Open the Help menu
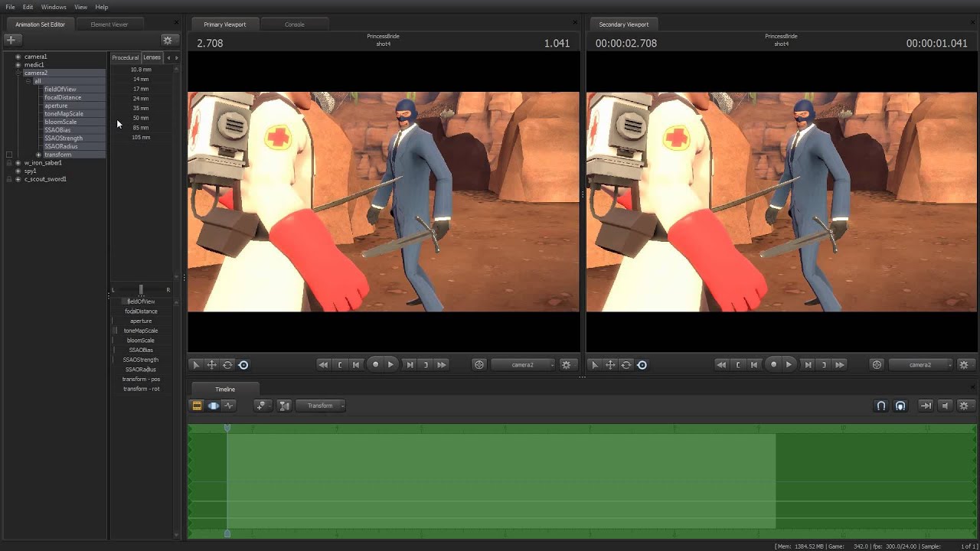Screen dimensions: 980x551 (102, 7)
